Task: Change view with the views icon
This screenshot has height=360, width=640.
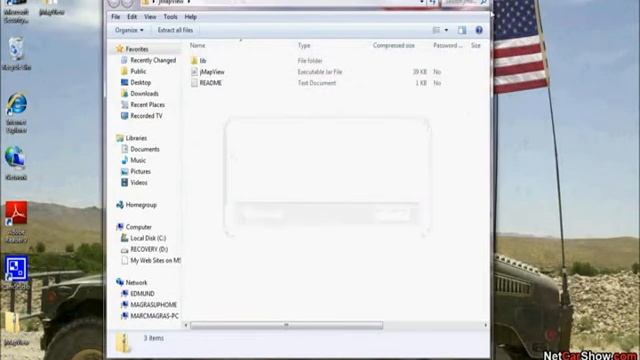Action: click(x=436, y=30)
